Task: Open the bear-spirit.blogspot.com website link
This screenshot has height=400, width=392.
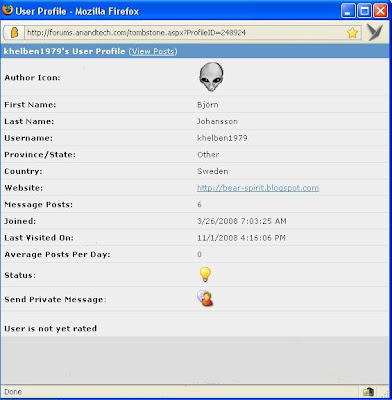Action: click(x=258, y=188)
